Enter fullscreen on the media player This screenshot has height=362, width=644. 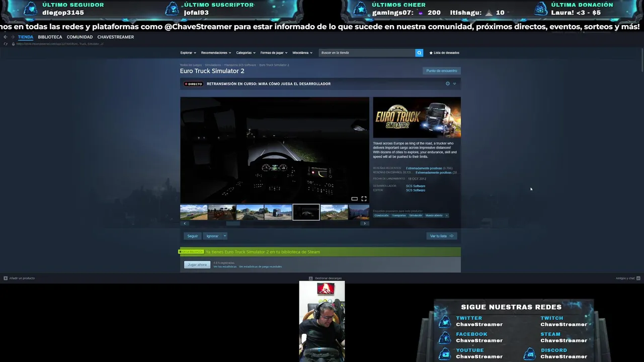pos(364,199)
